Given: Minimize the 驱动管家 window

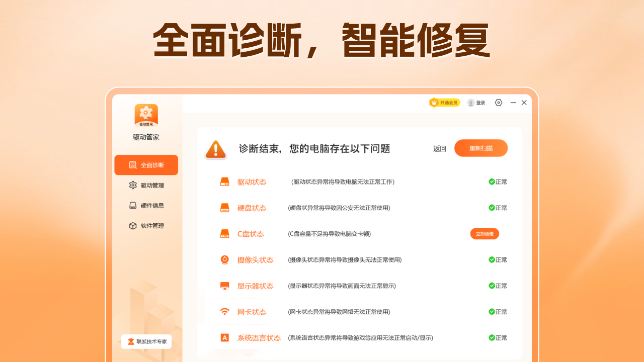Looking at the screenshot, I should coord(513,103).
